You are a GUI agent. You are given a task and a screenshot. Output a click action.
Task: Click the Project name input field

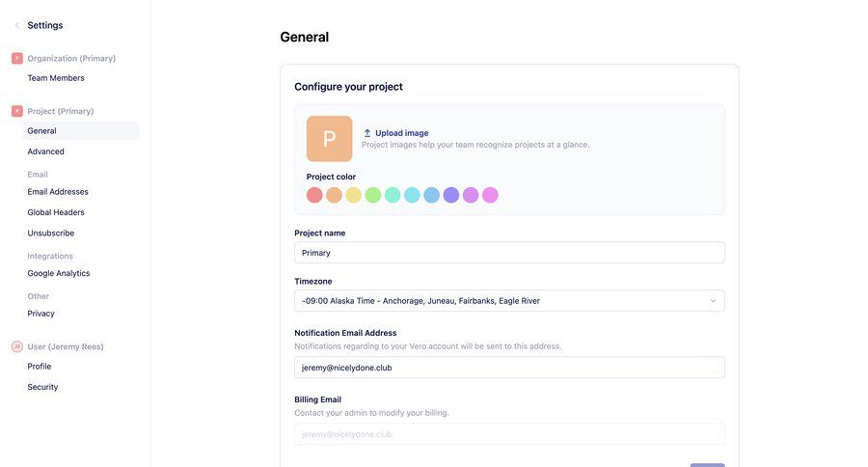509,253
